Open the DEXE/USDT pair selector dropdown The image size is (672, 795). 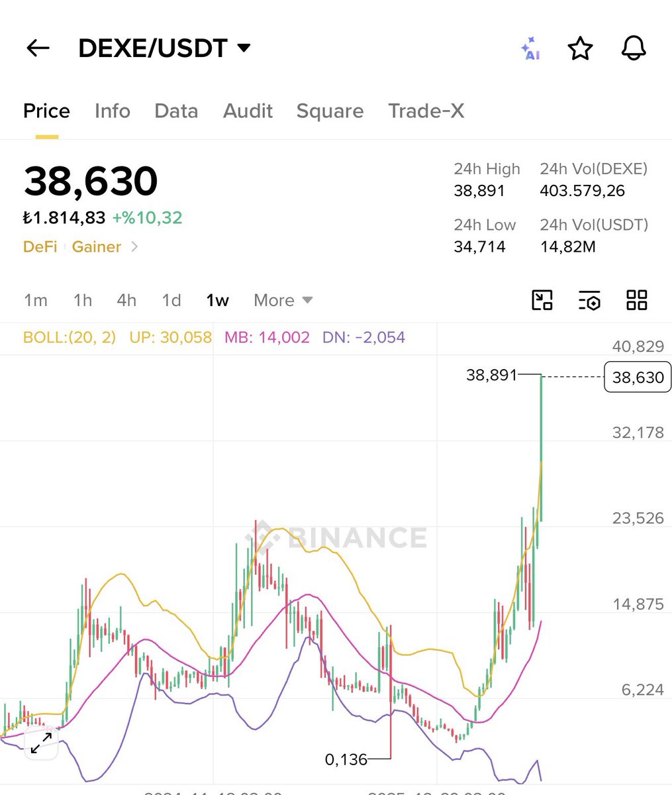pos(164,48)
